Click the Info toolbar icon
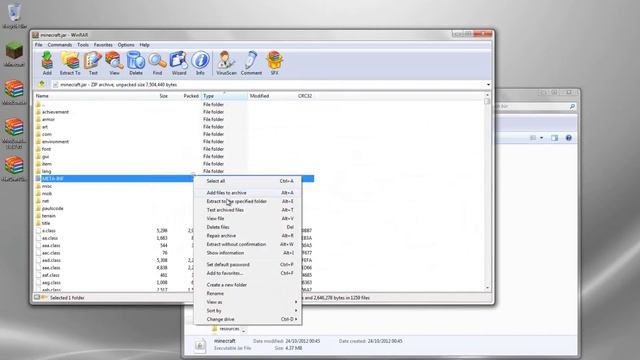The image size is (640, 360). 200,63
